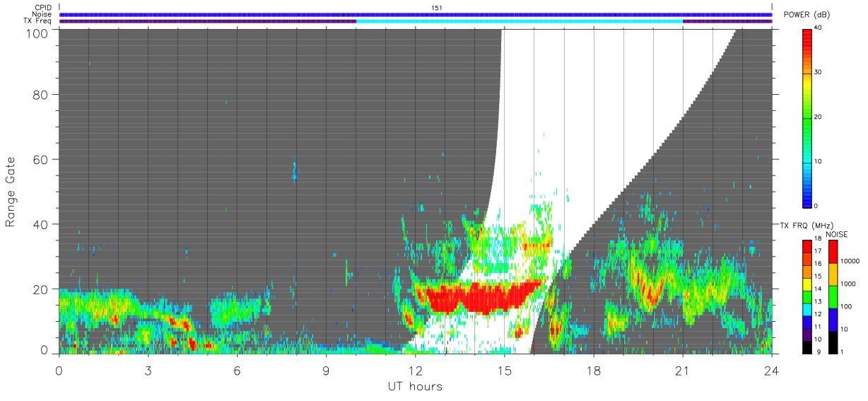This screenshot has height=401, width=868.
Task: Select the UT hours axis label
Action: click(x=415, y=387)
